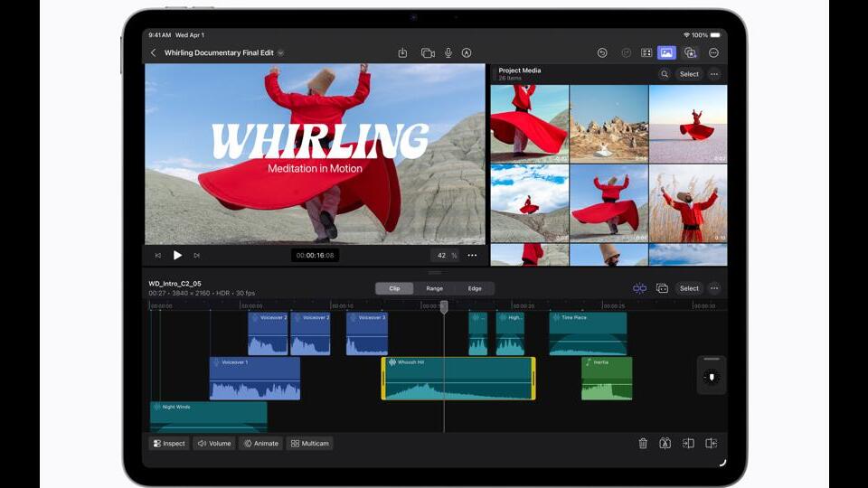Switch to Range selection tab
Image resolution: width=868 pixels, height=488 pixels.
pyautogui.click(x=435, y=288)
